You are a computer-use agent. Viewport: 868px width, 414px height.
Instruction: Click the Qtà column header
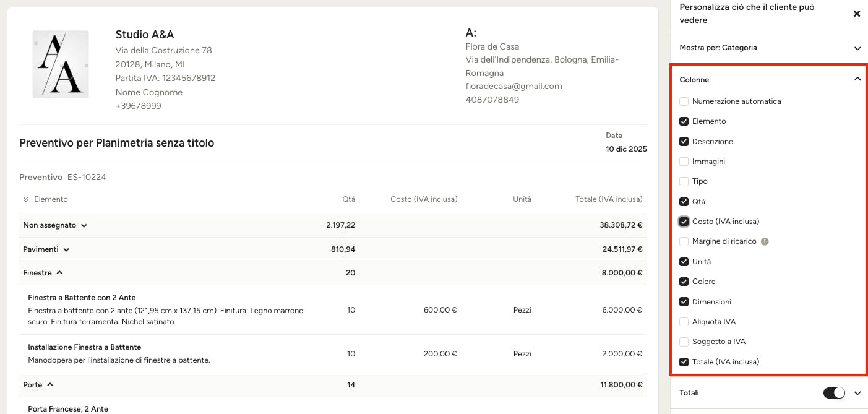pyautogui.click(x=349, y=199)
